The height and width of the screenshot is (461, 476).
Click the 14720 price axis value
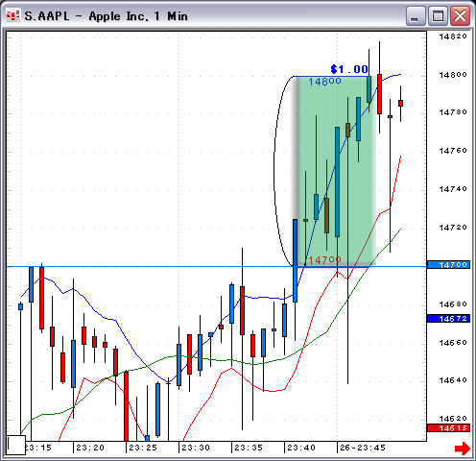coord(453,228)
